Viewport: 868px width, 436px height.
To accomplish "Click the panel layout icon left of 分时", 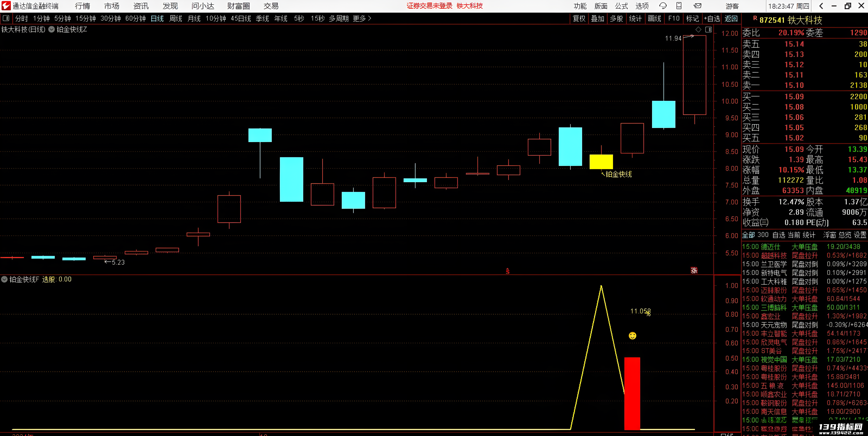I will pos(6,18).
